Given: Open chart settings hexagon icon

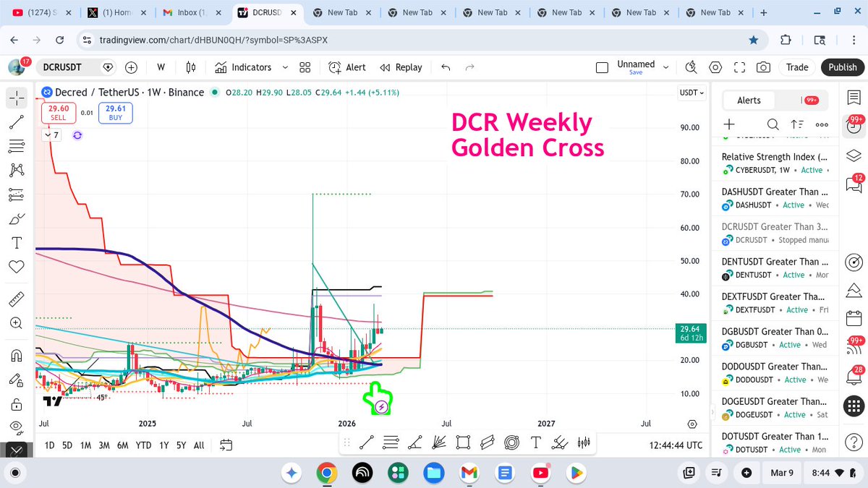Looking at the screenshot, I should click(x=715, y=67).
